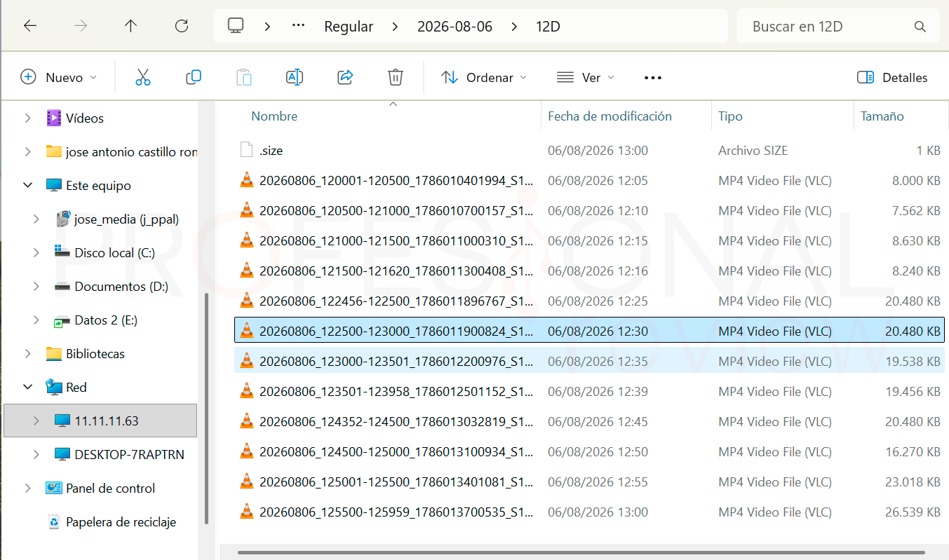Click the Paste clipboard icon
Screen dimensions: 949x560
244,77
